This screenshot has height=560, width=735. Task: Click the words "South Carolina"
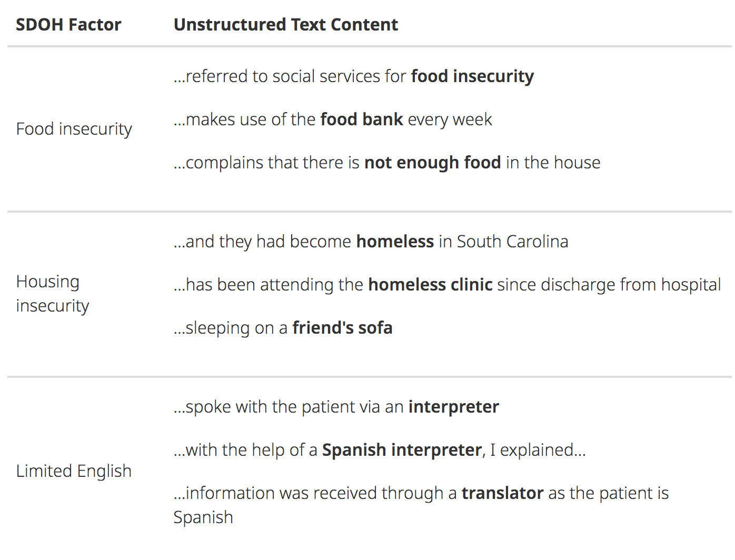[x=512, y=242]
